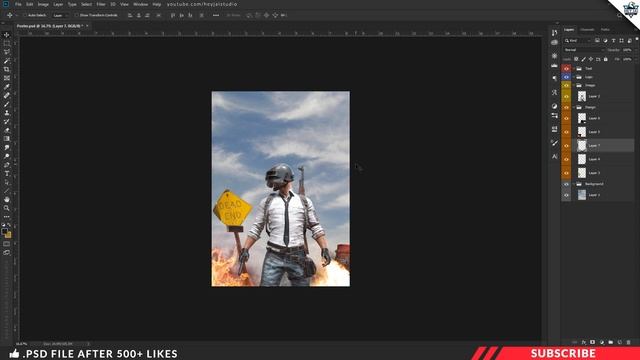Click the background color swatch
Viewport: 640px width, 360px height.
pos(8,235)
